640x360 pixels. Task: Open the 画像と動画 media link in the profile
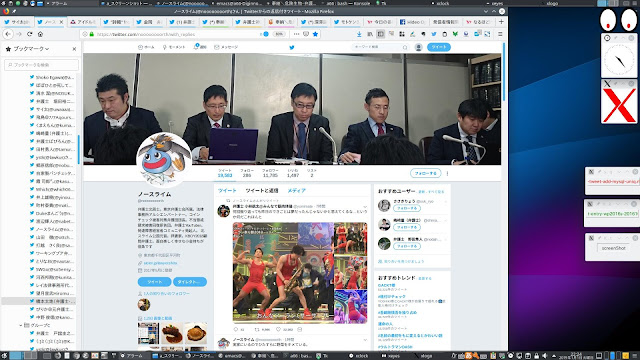pos(158,318)
